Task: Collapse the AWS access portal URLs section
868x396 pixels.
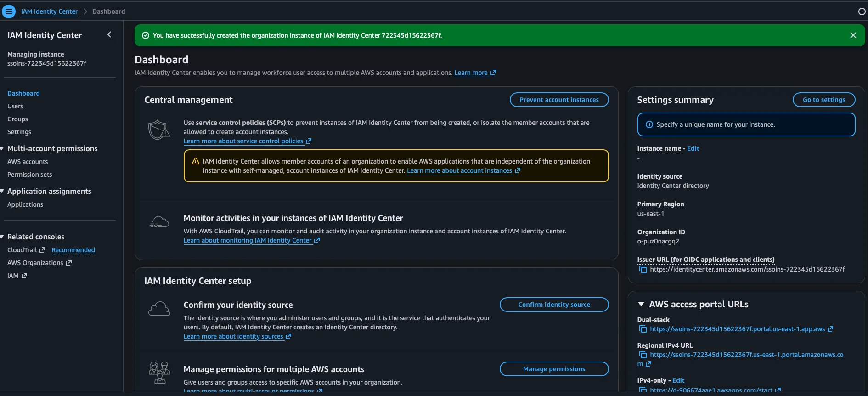Action: click(641, 304)
